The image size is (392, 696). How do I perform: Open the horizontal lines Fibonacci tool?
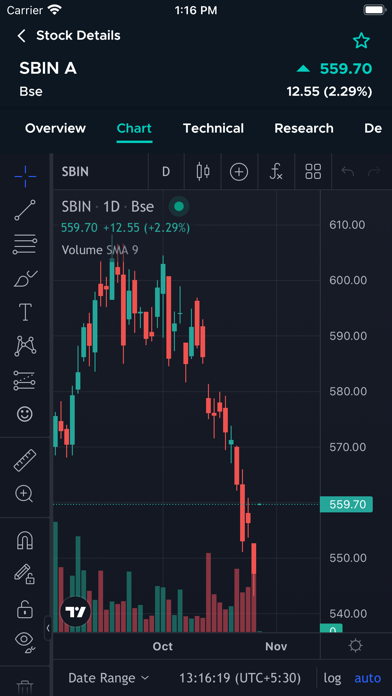[x=25, y=245]
